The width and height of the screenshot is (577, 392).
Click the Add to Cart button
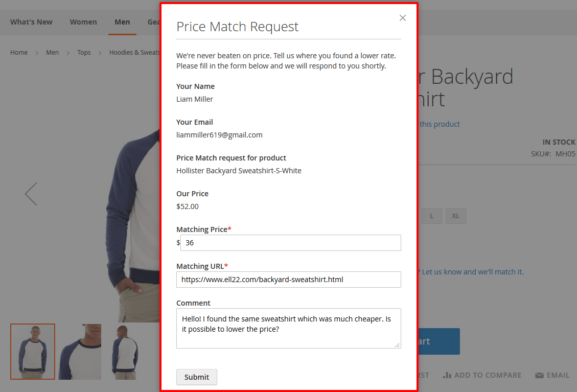(x=440, y=341)
